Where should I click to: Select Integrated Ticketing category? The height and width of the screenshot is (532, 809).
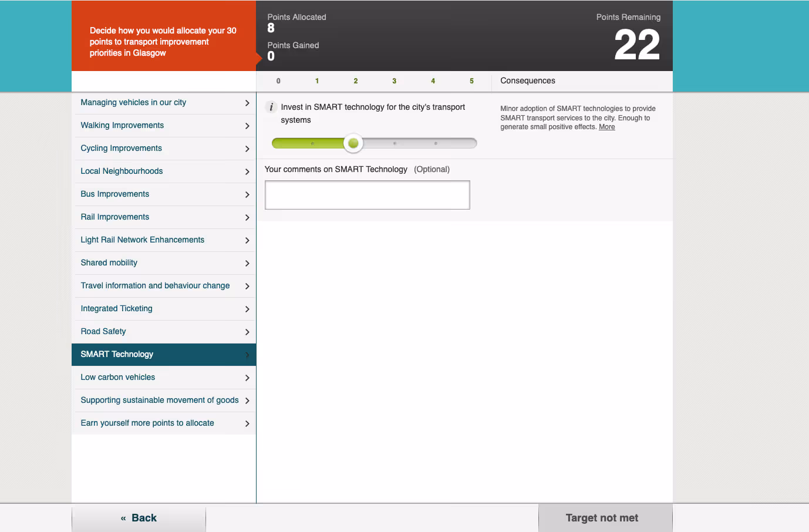[x=164, y=309]
